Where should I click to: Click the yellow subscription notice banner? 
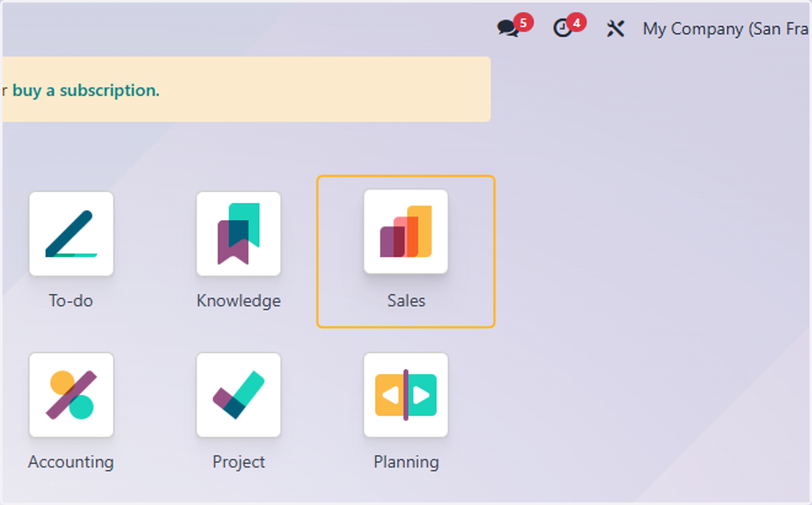click(x=246, y=89)
